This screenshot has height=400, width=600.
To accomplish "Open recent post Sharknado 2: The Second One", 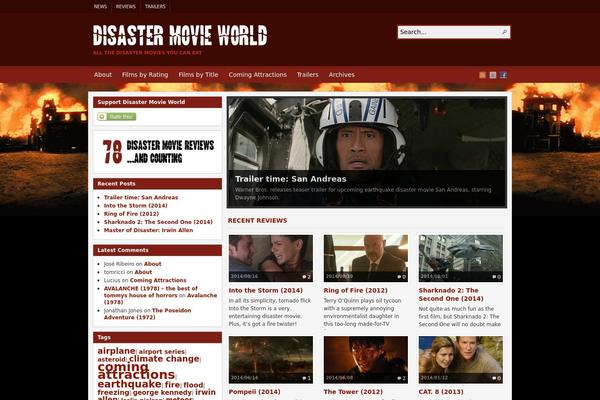I will (158, 222).
